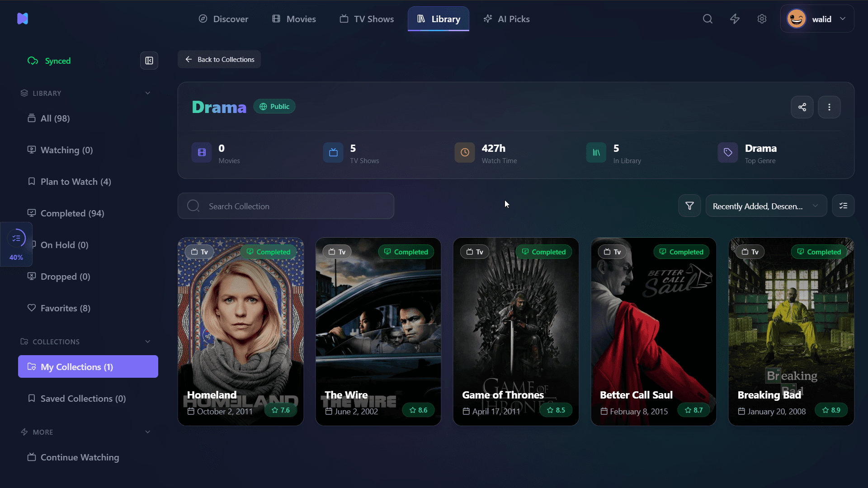Click the 8.7 rating on Better Call Saul

tap(693, 410)
